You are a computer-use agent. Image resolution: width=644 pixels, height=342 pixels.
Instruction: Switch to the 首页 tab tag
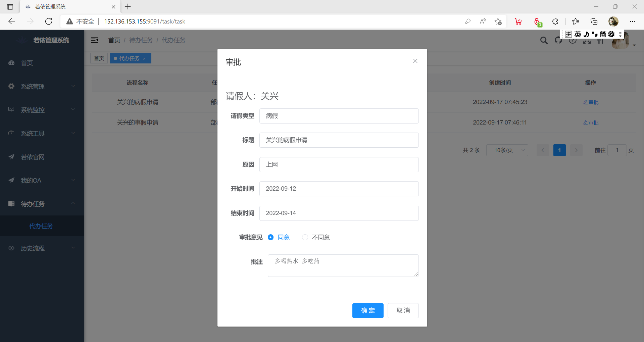tap(99, 58)
